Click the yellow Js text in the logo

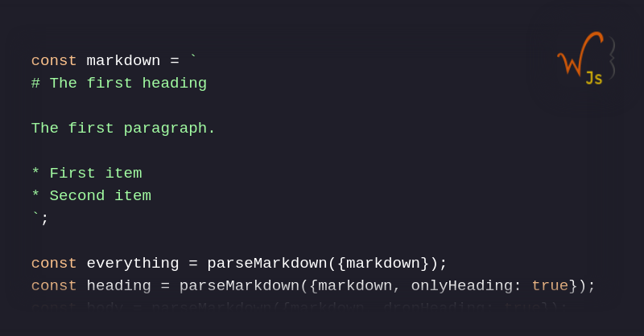point(594,78)
